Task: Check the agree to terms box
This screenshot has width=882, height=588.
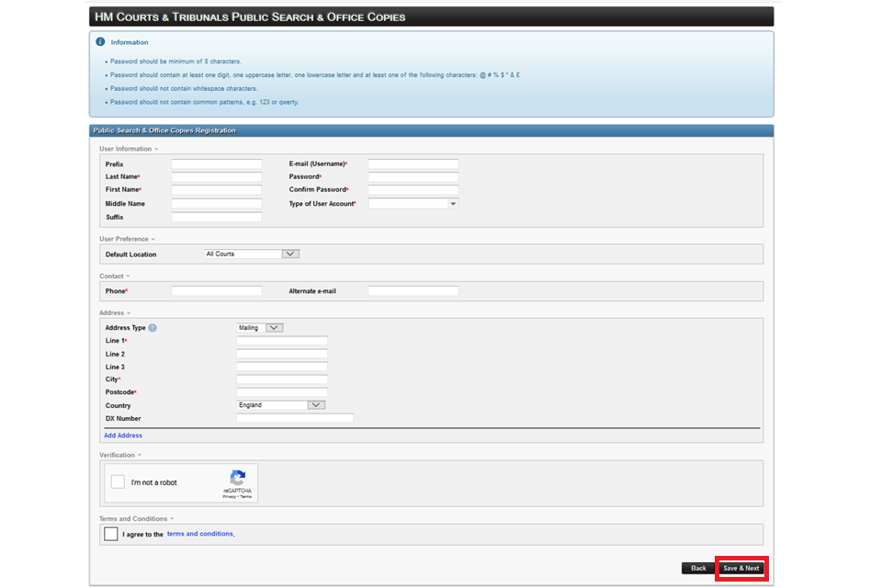Action: [x=111, y=534]
